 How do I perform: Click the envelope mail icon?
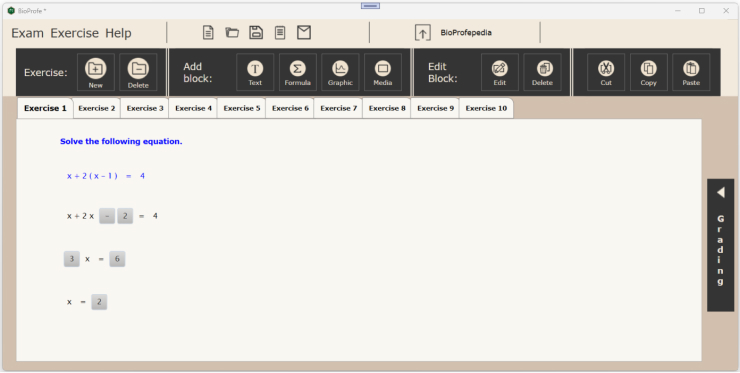coord(304,33)
